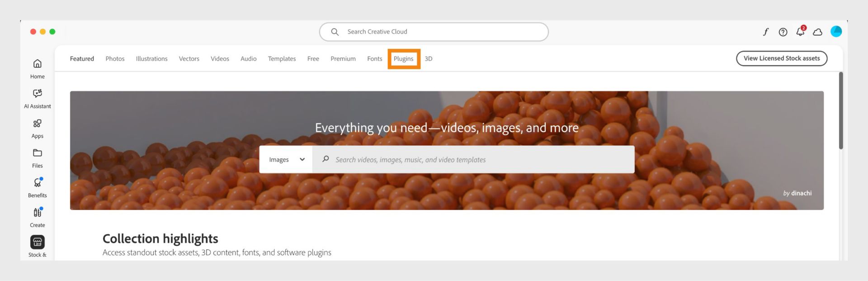The height and width of the screenshot is (281, 868).
Task: Switch to the Featured tab
Action: click(82, 59)
